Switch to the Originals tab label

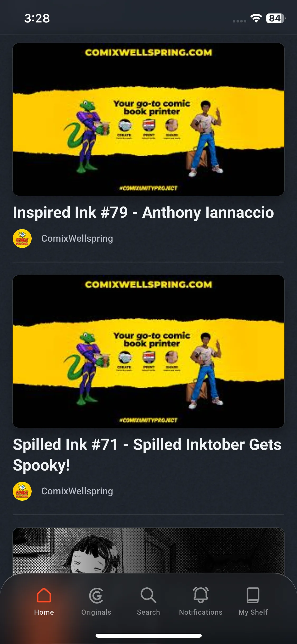pyautogui.click(x=96, y=612)
